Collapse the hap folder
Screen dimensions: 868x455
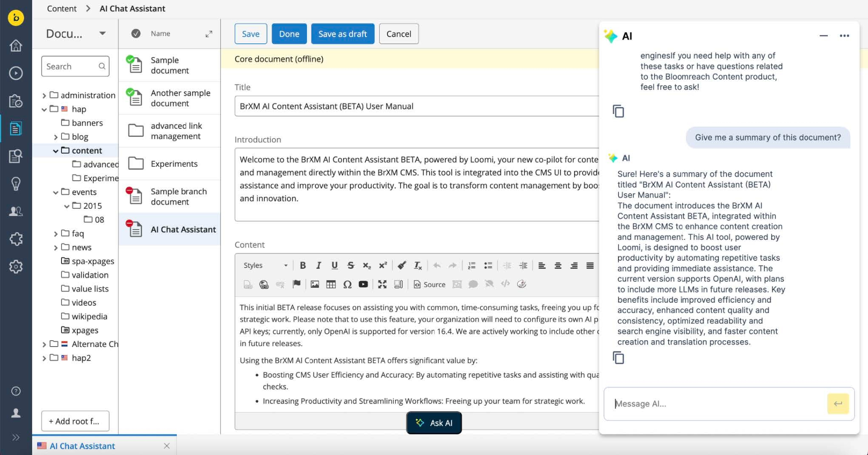click(44, 109)
